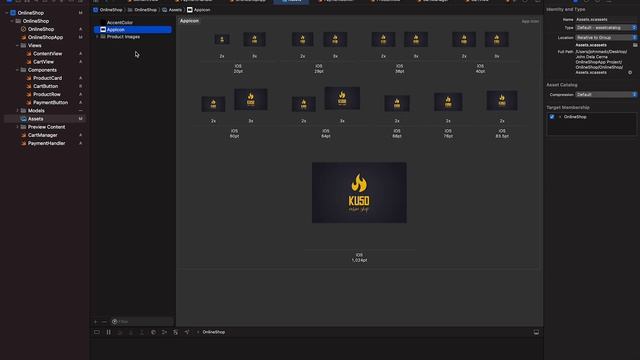The height and width of the screenshot is (360, 640).
Task: Click the AppIcon breadcrumb in the jump bar
Action: [199, 10]
